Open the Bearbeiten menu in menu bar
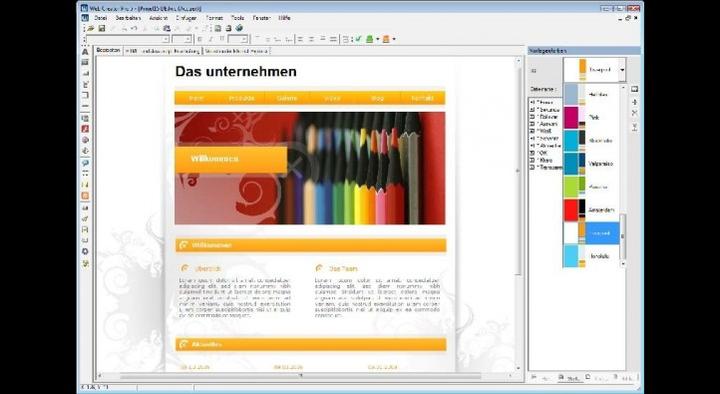This screenshot has width=720, height=394. coord(128,18)
